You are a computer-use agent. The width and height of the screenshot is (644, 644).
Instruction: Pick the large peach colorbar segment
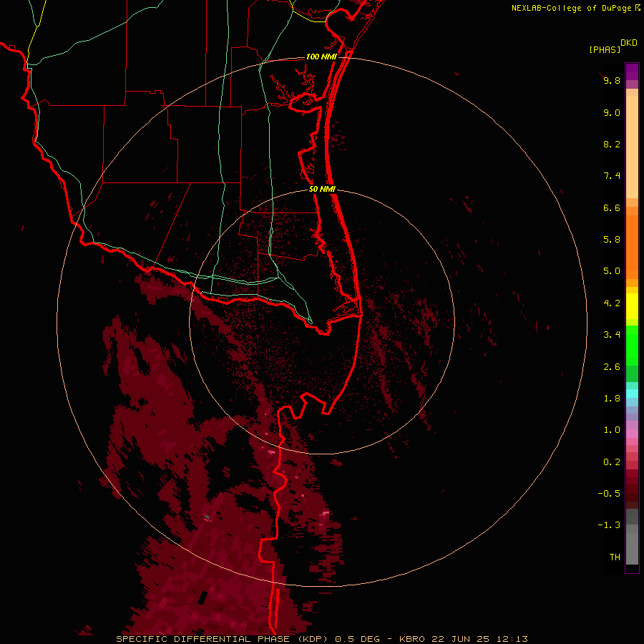pyautogui.click(x=632, y=147)
